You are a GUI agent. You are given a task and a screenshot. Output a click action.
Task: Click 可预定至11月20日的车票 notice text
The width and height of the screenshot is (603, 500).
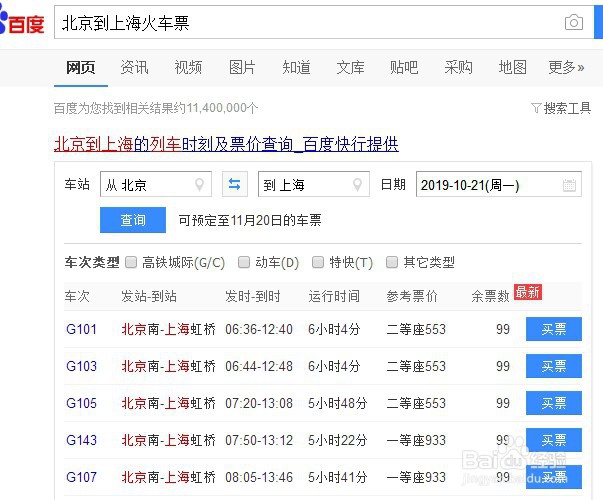click(x=250, y=220)
